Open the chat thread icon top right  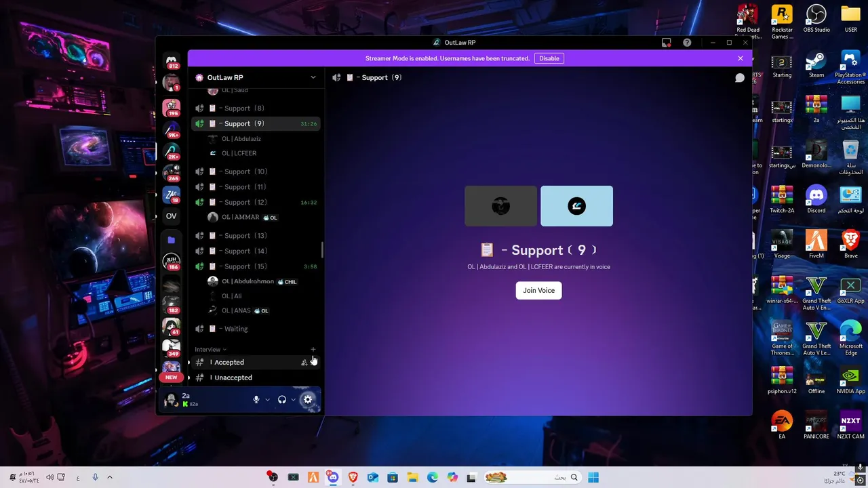pos(740,78)
